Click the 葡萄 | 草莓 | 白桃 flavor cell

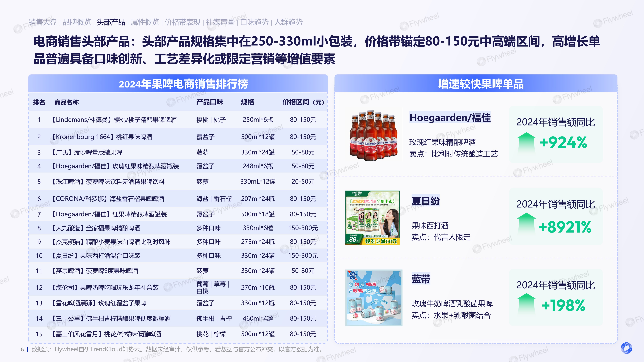pos(213,288)
